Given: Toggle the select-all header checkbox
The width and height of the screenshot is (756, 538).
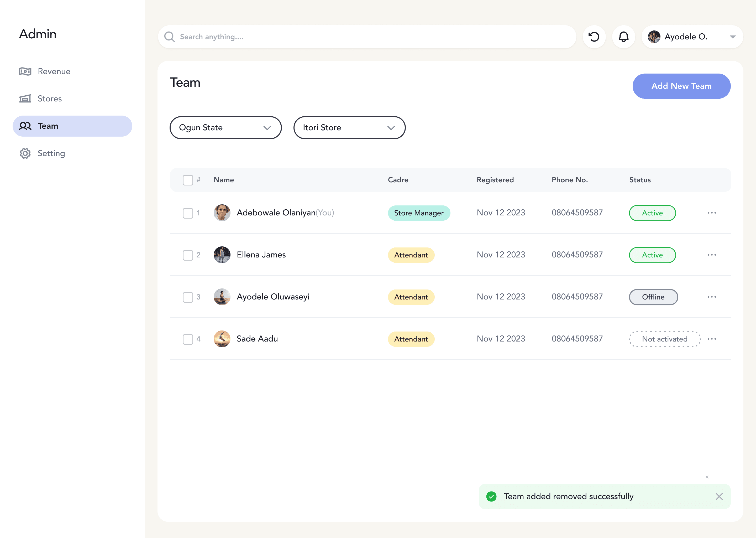Looking at the screenshot, I should pyautogui.click(x=188, y=180).
